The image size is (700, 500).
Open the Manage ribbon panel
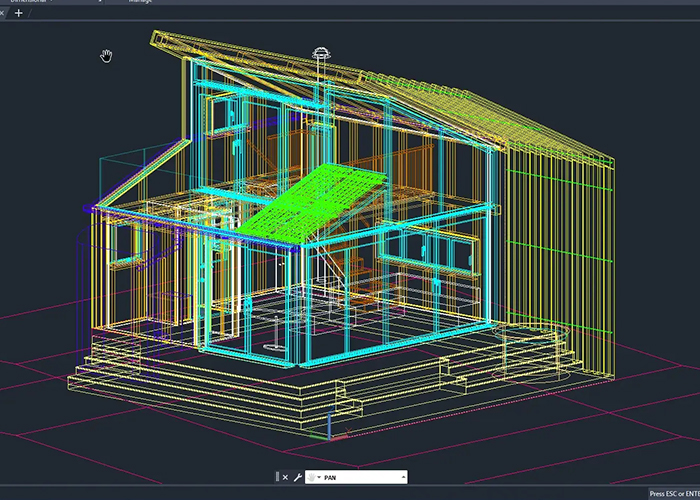pyautogui.click(x=140, y=2)
